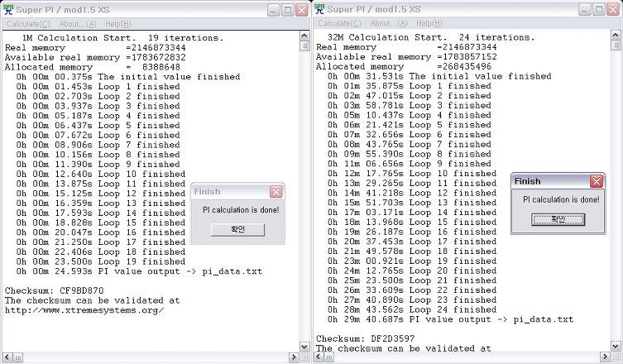Click scroll right arrow in left window
This screenshot has height=364, width=623.
coord(294,357)
